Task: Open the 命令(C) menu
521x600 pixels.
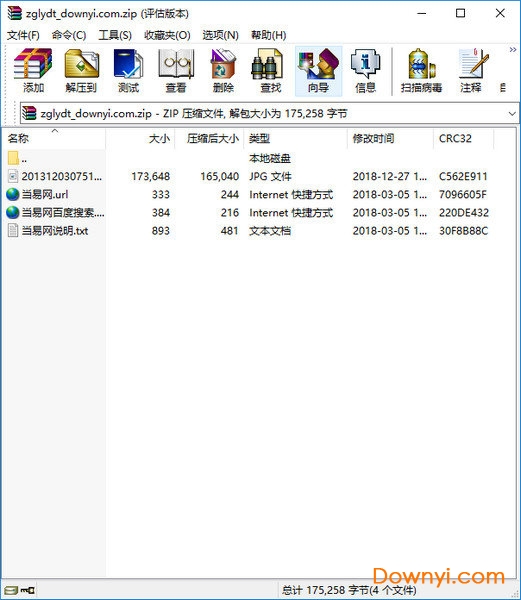Action: pos(69,35)
